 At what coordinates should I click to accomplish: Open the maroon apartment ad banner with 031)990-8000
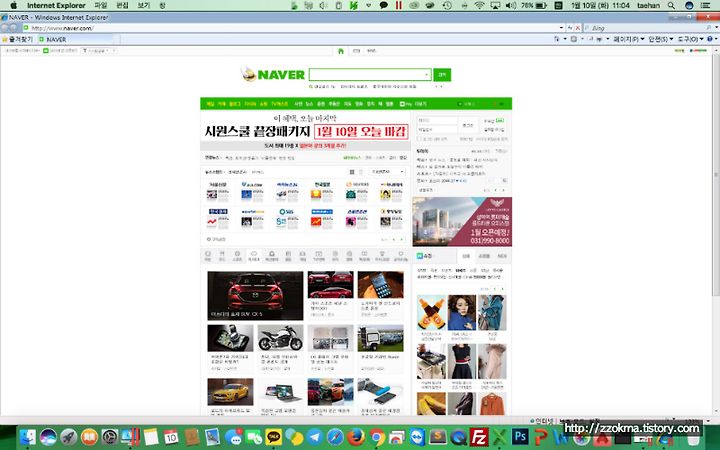point(462,222)
